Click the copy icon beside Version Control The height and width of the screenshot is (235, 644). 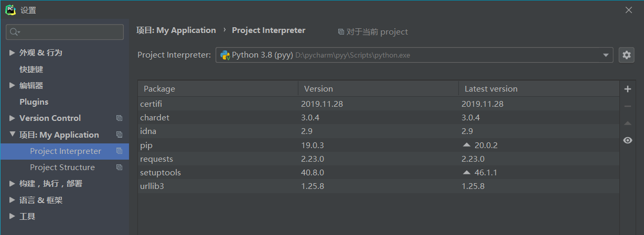click(x=119, y=118)
